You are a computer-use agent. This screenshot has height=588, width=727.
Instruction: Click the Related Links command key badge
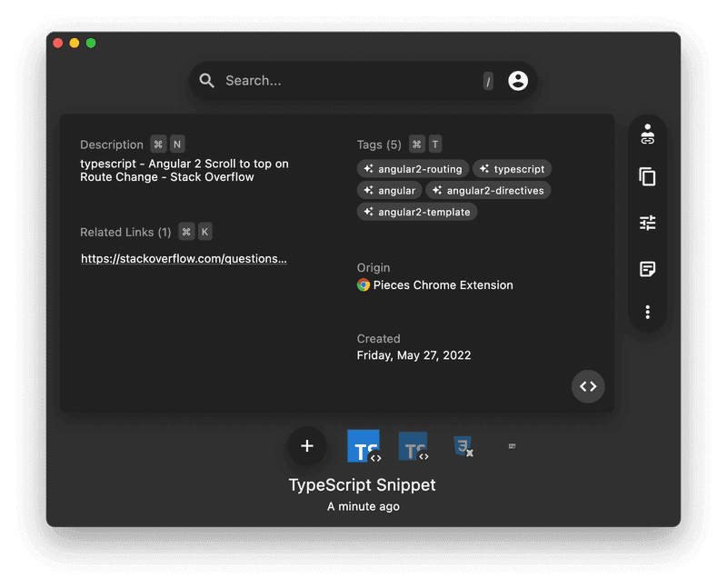[x=186, y=232]
